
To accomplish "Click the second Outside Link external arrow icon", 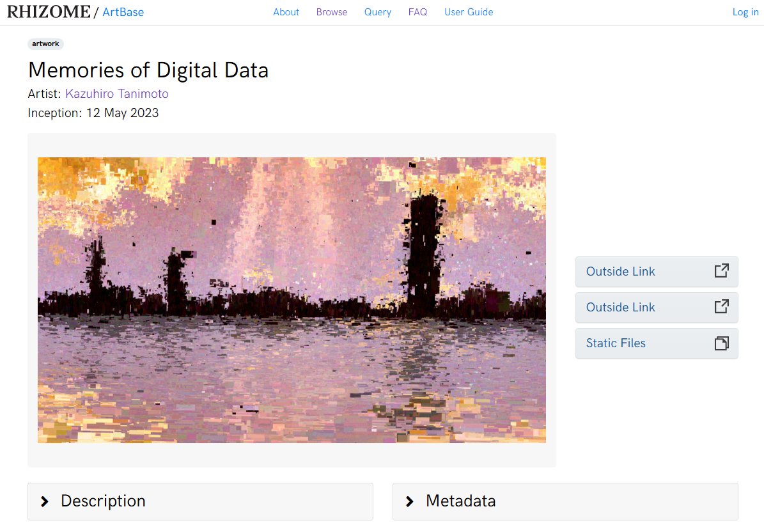I will [x=722, y=306].
